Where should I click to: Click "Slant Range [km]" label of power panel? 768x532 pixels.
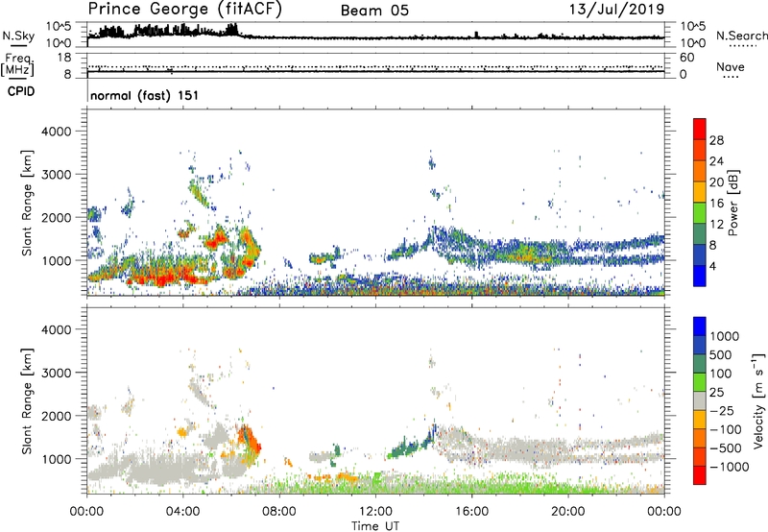[x=27, y=203]
